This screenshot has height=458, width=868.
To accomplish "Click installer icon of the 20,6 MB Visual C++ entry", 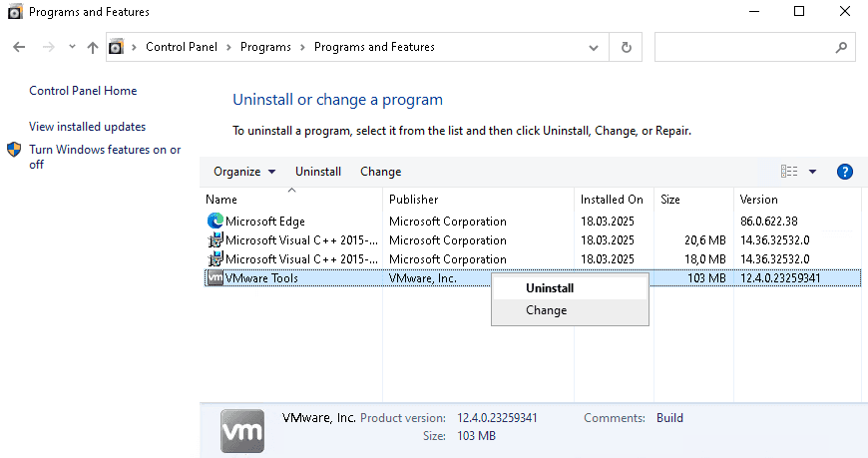I will (x=215, y=240).
